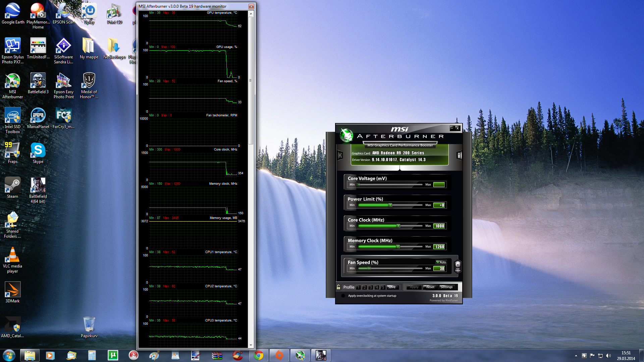The image size is (644, 362).
Task: Enable Apply overclocking at system startup
Action: [343, 296]
